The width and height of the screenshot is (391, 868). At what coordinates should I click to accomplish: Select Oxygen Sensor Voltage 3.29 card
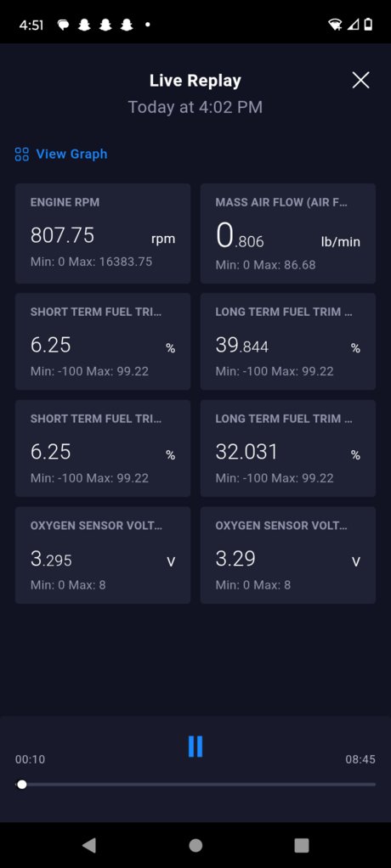tap(288, 555)
